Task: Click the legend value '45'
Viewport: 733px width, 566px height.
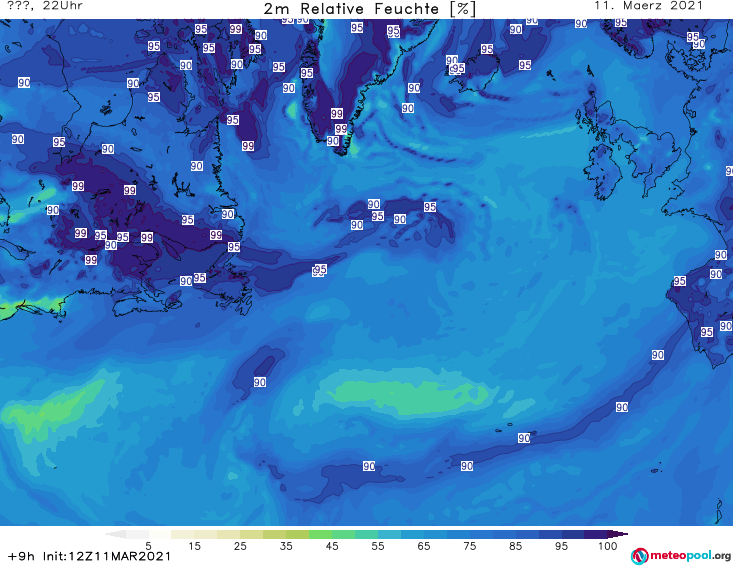Action: tap(331, 546)
